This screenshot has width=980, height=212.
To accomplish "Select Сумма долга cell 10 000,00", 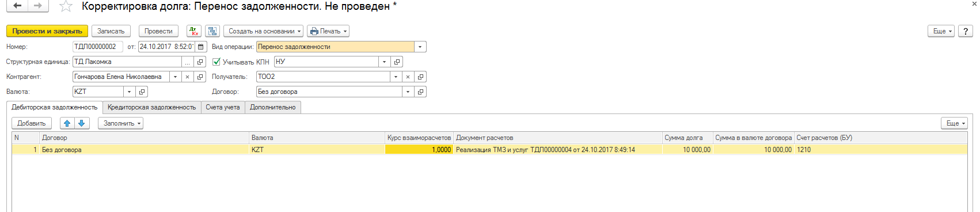I will pyautogui.click(x=687, y=149).
